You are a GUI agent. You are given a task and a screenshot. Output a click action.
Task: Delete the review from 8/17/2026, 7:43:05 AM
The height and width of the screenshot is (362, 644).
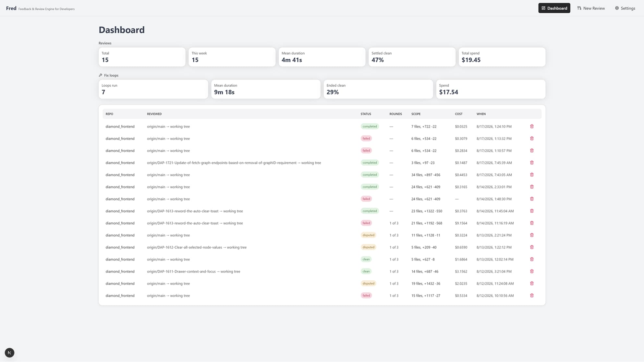click(532, 175)
